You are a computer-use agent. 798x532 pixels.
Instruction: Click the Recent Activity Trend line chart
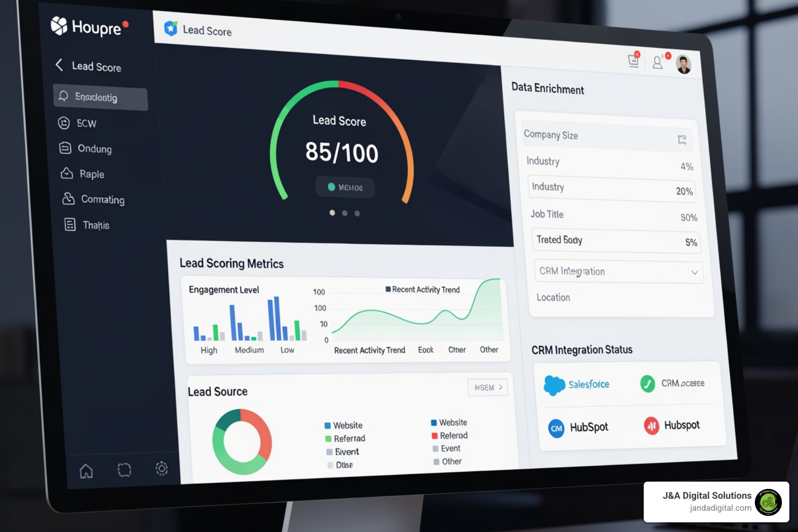coord(418,310)
